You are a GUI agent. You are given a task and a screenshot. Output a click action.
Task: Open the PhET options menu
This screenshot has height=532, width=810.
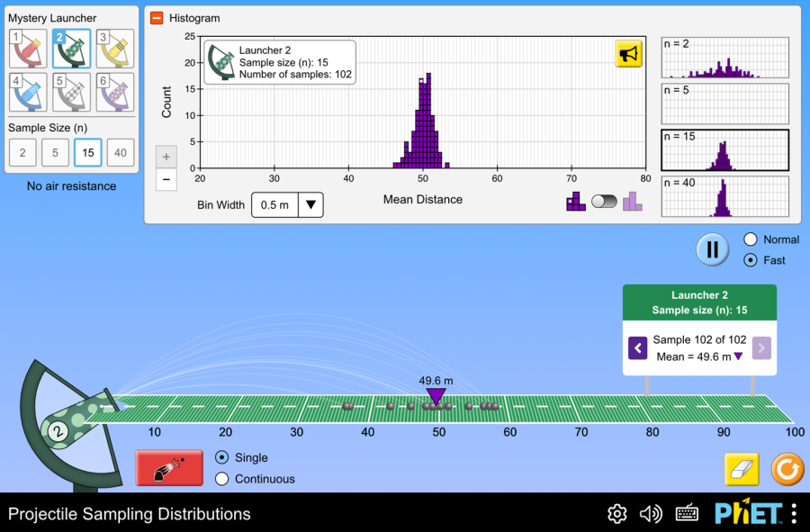(x=794, y=513)
